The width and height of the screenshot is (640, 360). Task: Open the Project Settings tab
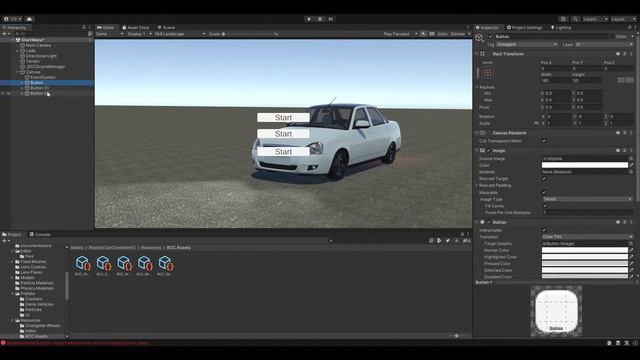point(524,28)
